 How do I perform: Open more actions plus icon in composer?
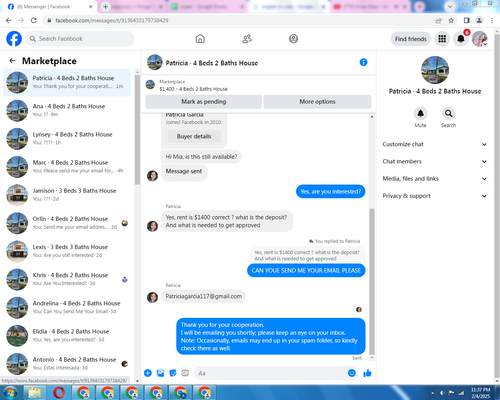148,373
